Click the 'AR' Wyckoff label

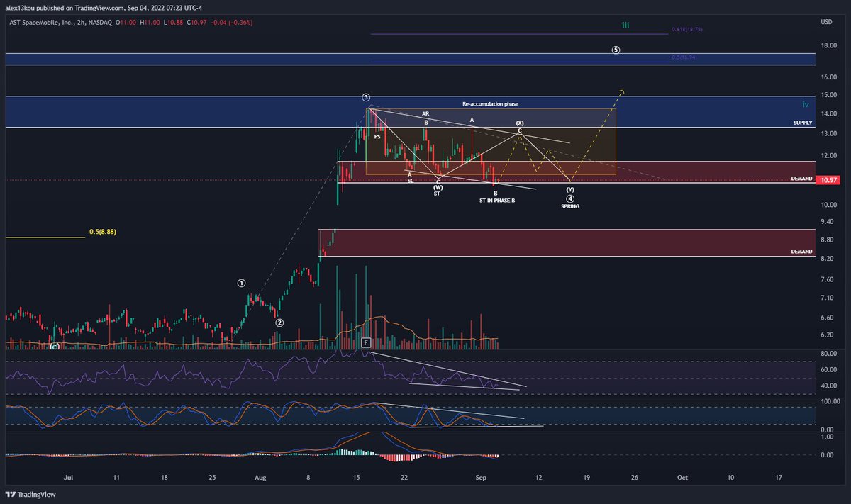(x=425, y=113)
